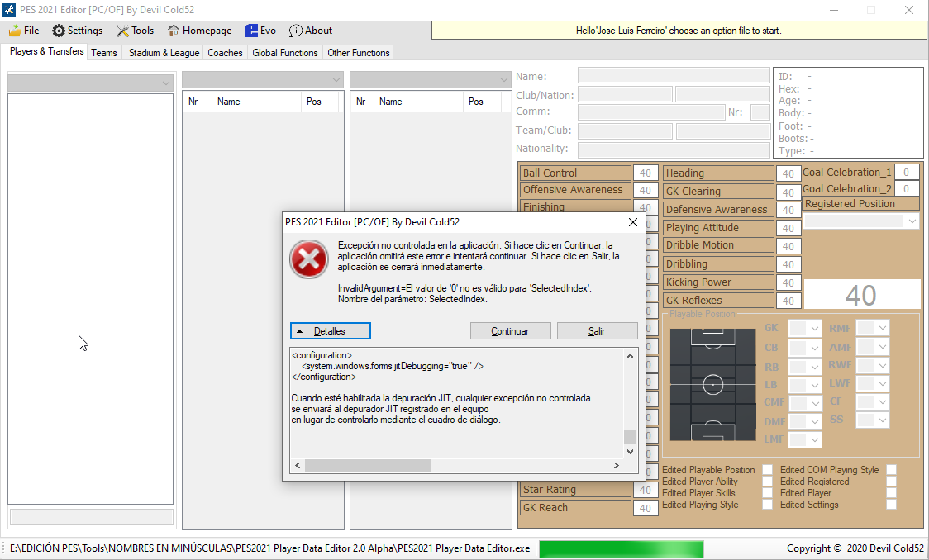Switch to the Players & Transfers tab
Viewport: 929px width, 560px height.
tap(46, 51)
